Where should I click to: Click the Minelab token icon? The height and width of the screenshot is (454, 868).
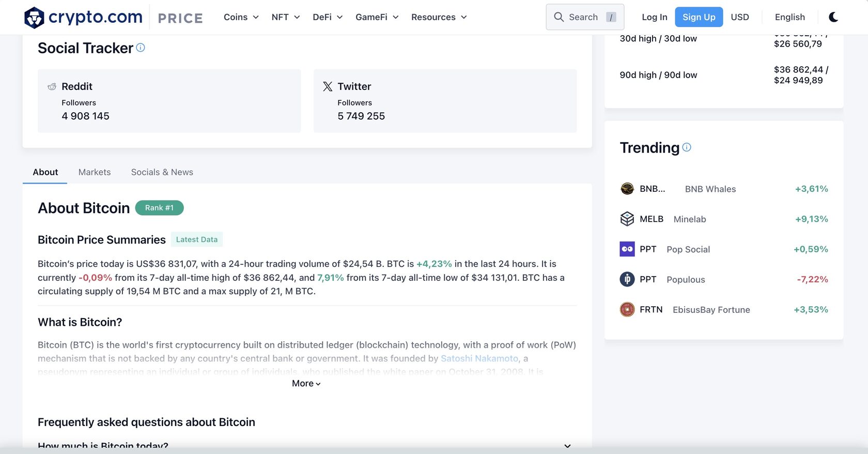(x=627, y=218)
